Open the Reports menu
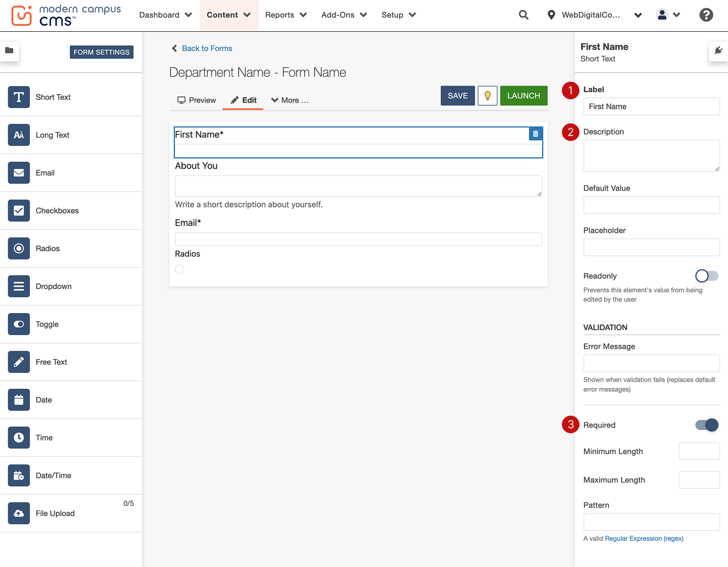 pyautogui.click(x=286, y=15)
